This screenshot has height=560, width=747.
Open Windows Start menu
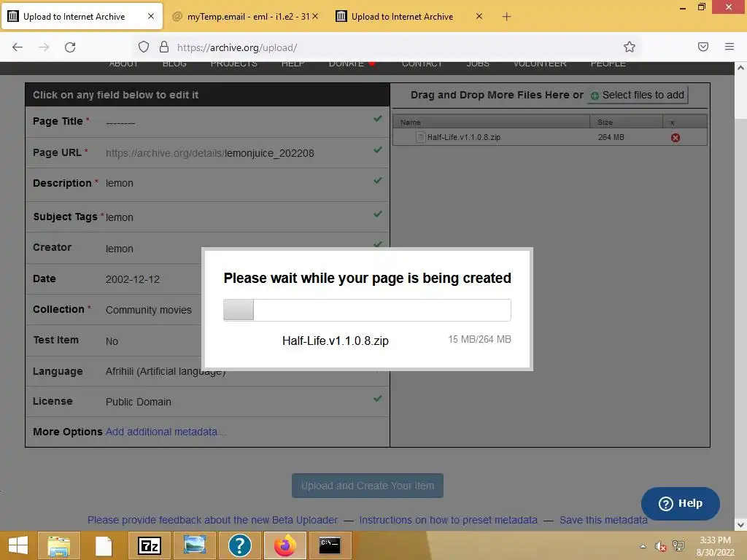[x=18, y=545]
